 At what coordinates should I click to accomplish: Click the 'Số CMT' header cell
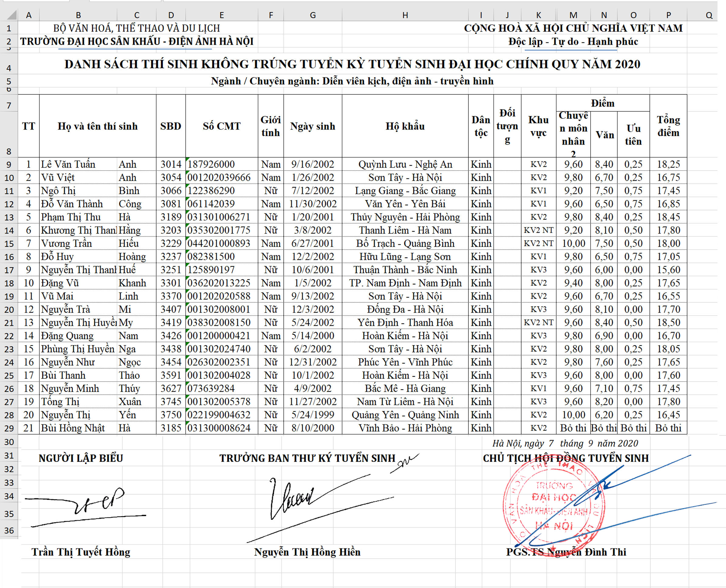click(x=222, y=126)
